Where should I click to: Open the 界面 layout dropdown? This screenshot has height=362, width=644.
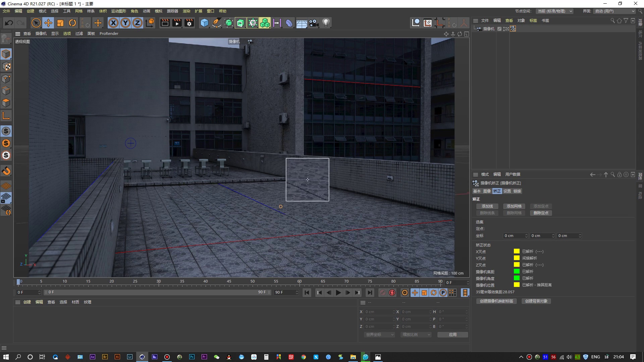coord(615,11)
